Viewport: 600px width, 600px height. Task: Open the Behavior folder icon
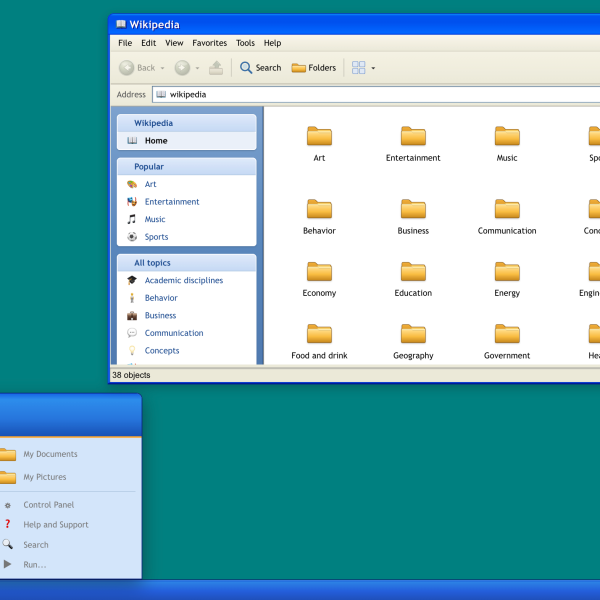(x=319, y=209)
